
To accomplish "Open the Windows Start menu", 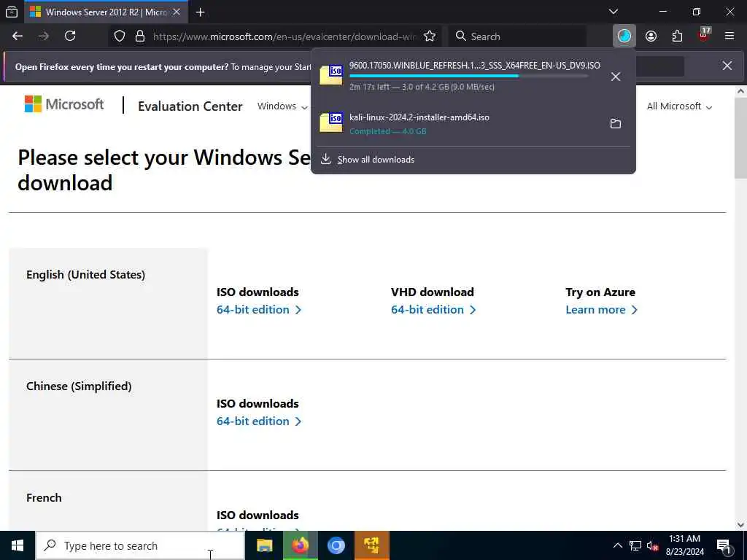I will [x=18, y=545].
